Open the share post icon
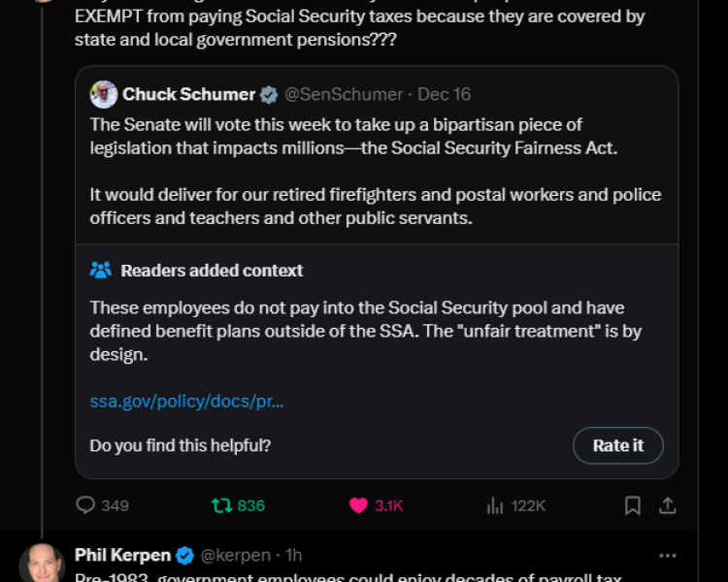The image size is (728, 582). 668,505
